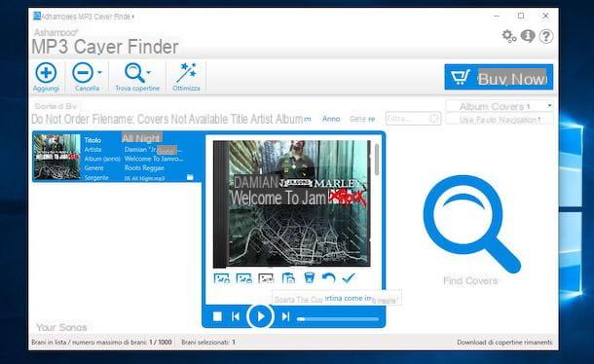Viewport: 594px width, 364px height.
Task: Open the settings gears icon
Action: coord(508,36)
